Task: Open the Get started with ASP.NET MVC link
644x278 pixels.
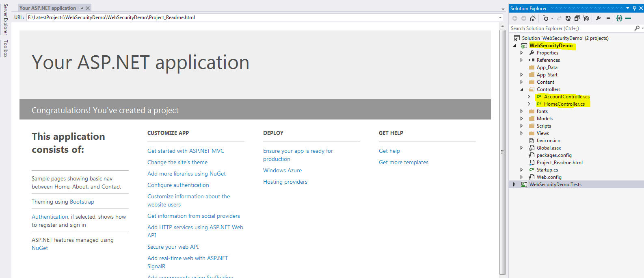Action: coord(186,151)
